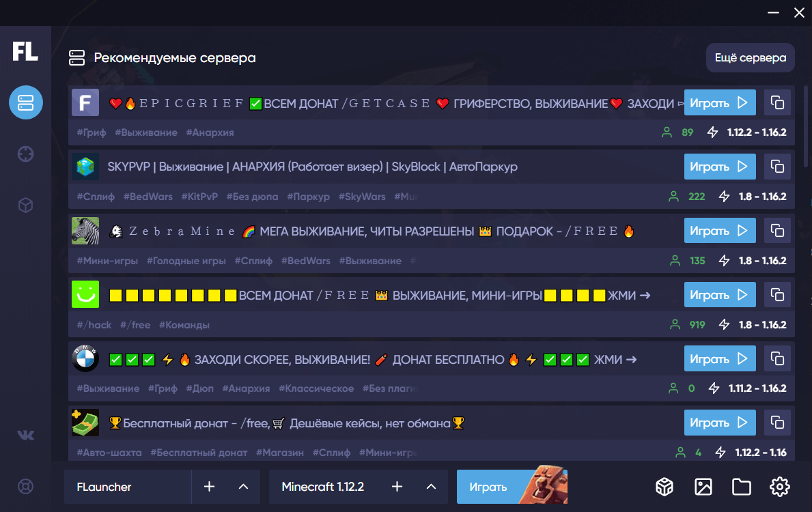Play on the EPICGRIEF server
This screenshot has width=812, height=512.
pos(719,102)
